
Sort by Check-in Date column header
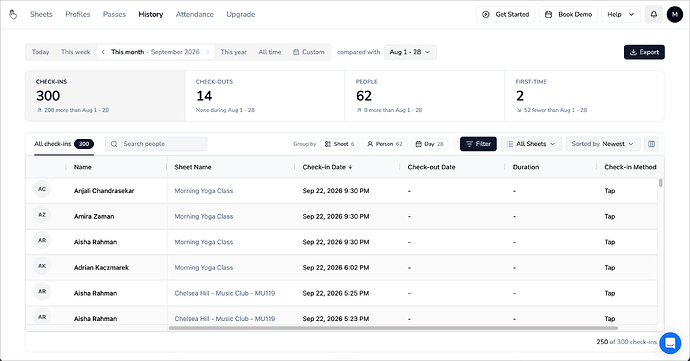327,167
